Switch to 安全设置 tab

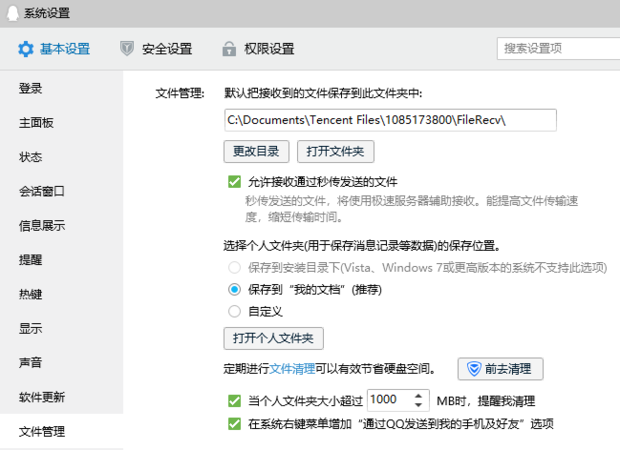156,49
